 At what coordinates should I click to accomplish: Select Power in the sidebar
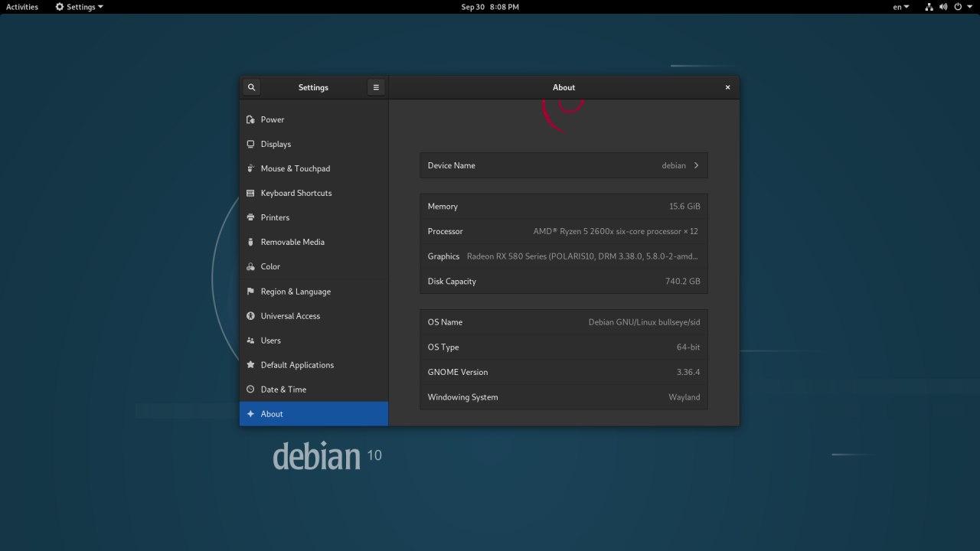(314, 119)
